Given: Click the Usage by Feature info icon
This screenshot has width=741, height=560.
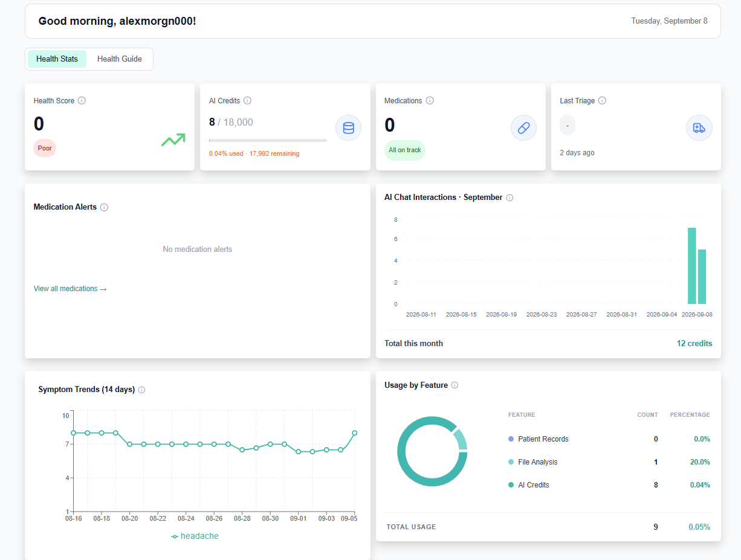Looking at the screenshot, I should 455,385.
